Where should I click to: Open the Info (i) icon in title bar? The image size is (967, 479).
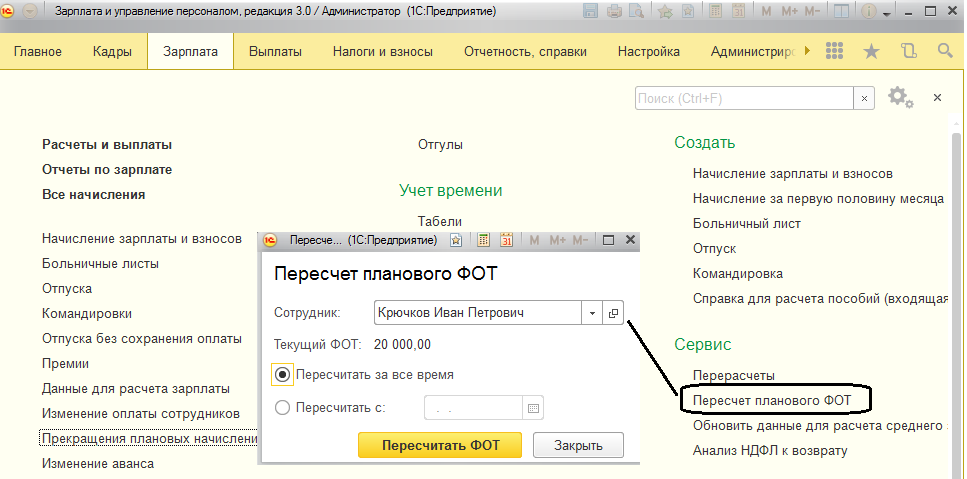tap(868, 12)
